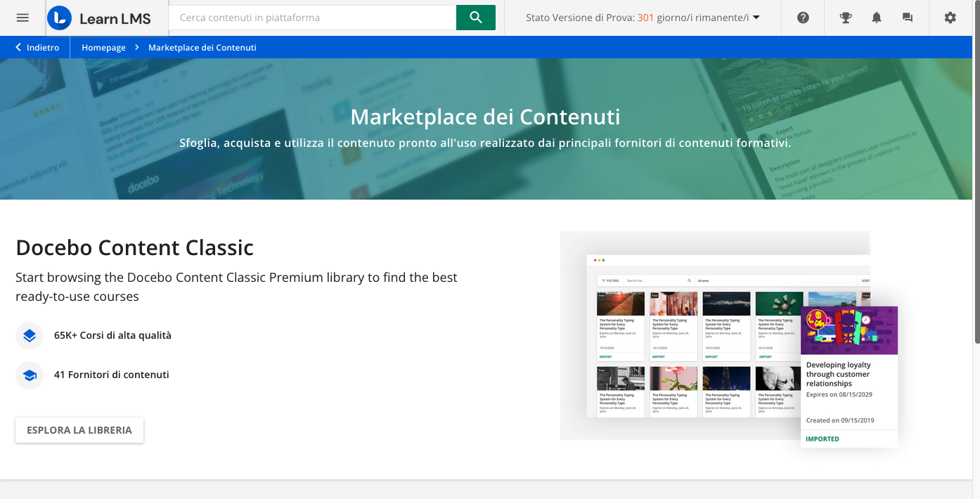Click the 301 days remaining number
The height and width of the screenshot is (499, 980).
[x=645, y=18]
